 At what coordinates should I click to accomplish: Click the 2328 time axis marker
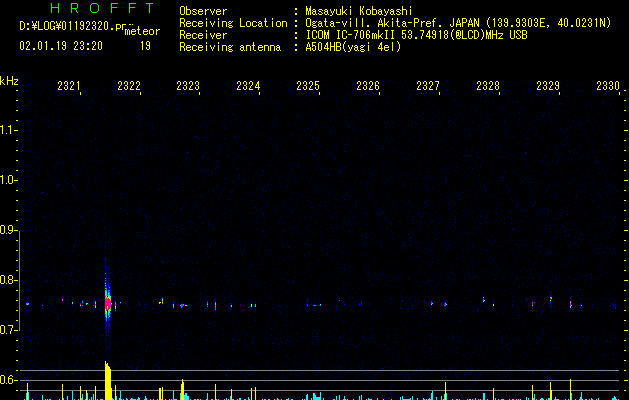click(x=488, y=86)
